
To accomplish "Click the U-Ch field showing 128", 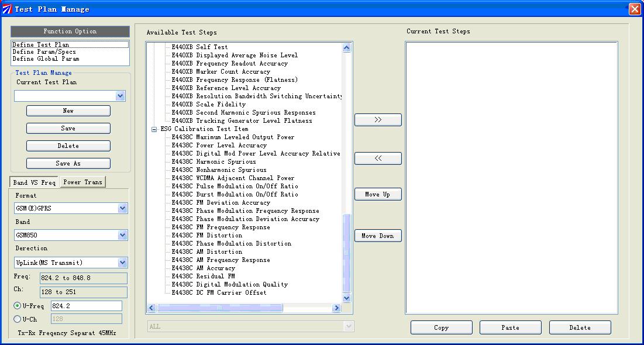I will click(86, 319).
